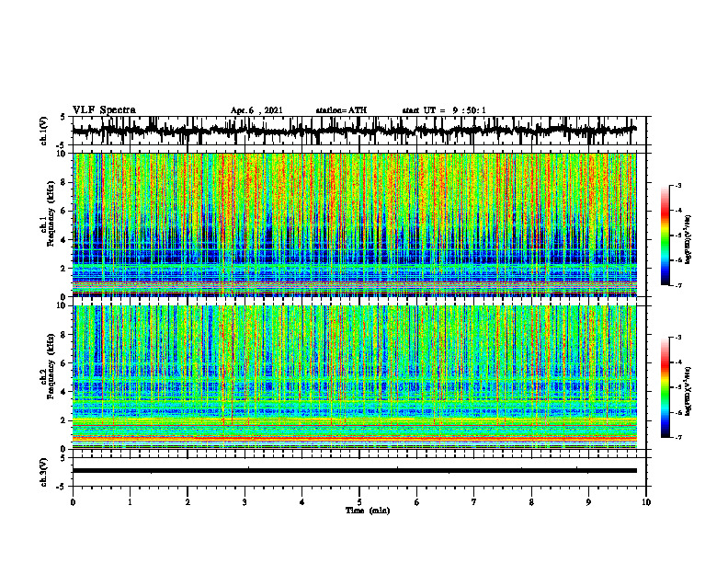Click the time axis tick label '3'
Screen dimensions: 728x563
245,502
